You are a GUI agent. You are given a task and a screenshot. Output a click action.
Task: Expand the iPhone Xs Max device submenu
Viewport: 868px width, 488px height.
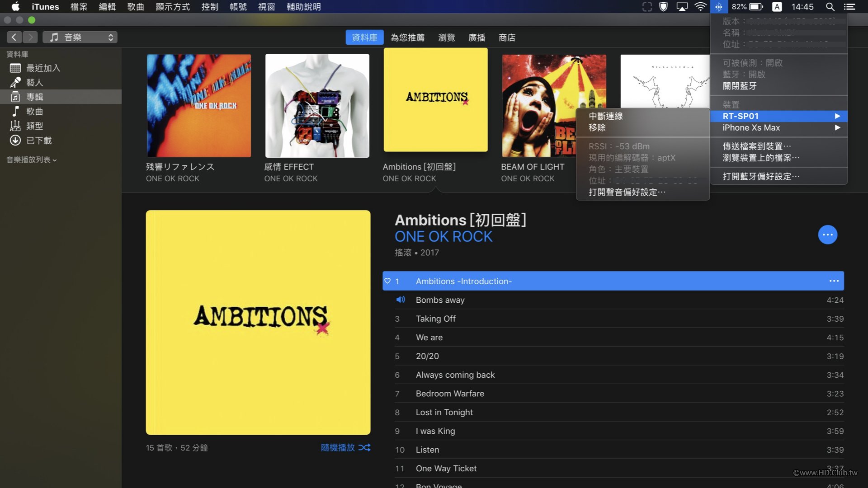point(778,128)
